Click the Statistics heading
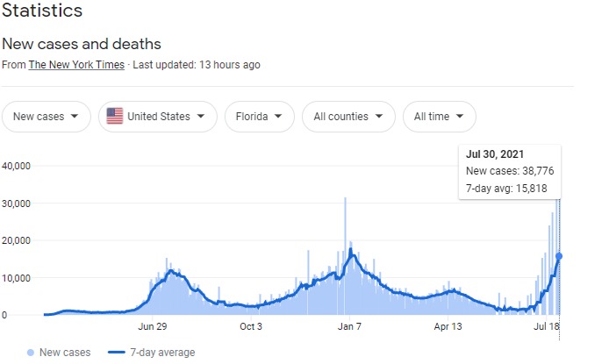This screenshot has height=364, width=609. pyautogui.click(x=42, y=11)
